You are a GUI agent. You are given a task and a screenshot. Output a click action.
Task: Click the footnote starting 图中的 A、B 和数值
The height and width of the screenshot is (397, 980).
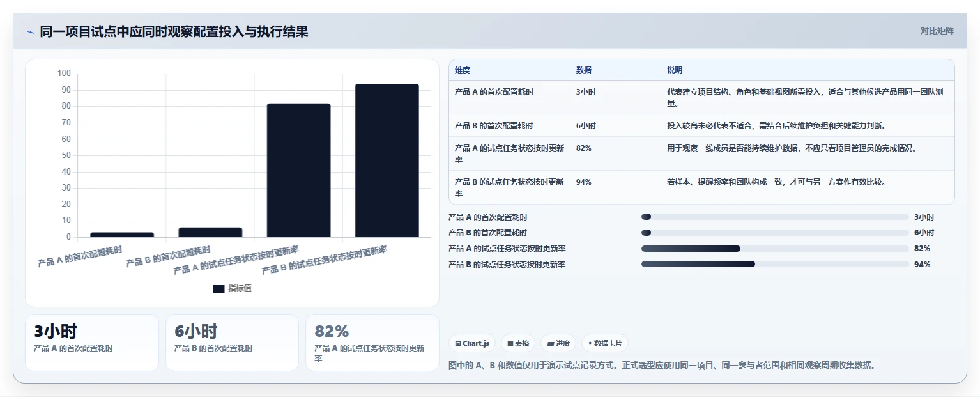[662, 366]
